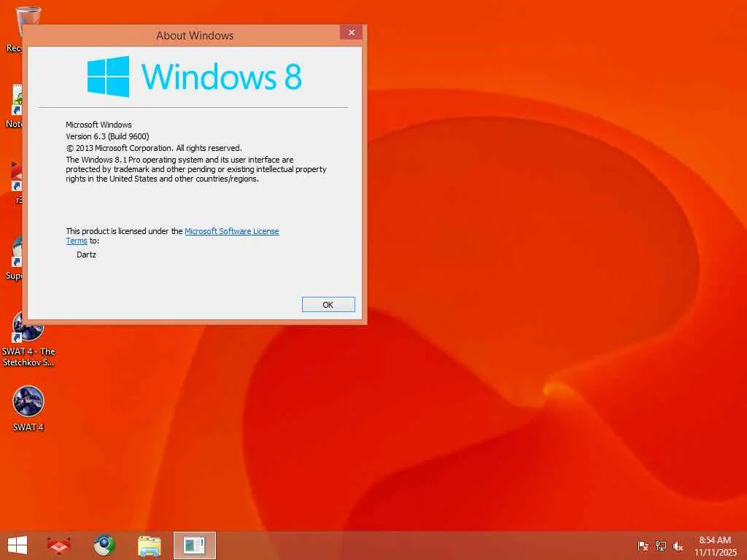Image resolution: width=747 pixels, height=560 pixels.
Task: Click the 'Microsoft Windows' text line
Action: [98, 125]
